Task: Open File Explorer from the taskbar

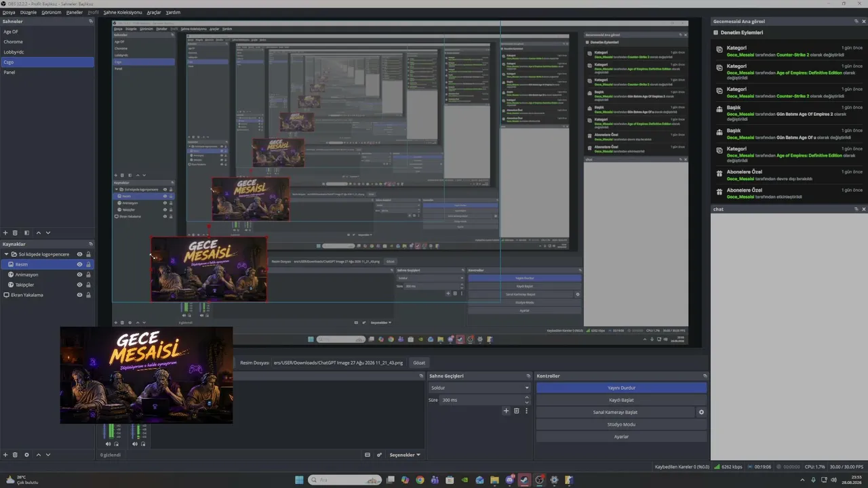Action: point(494,480)
